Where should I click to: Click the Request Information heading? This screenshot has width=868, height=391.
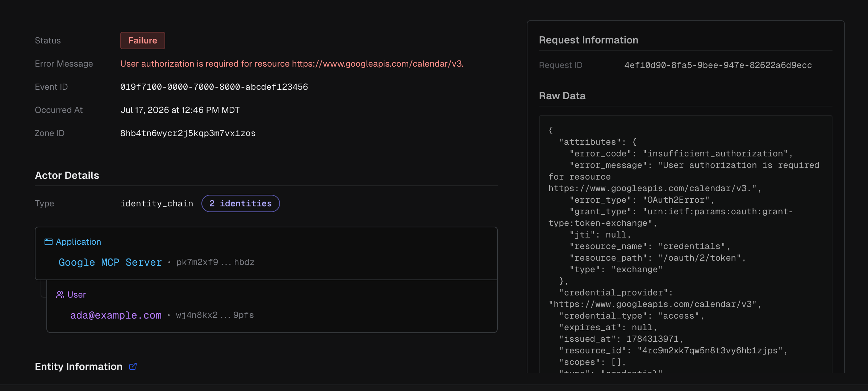click(x=589, y=40)
